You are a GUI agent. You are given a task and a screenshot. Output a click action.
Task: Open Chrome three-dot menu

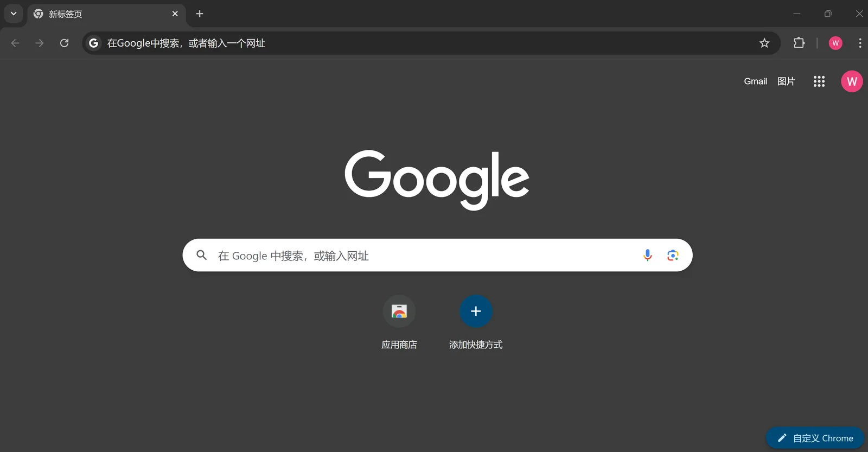[x=860, y=43]
